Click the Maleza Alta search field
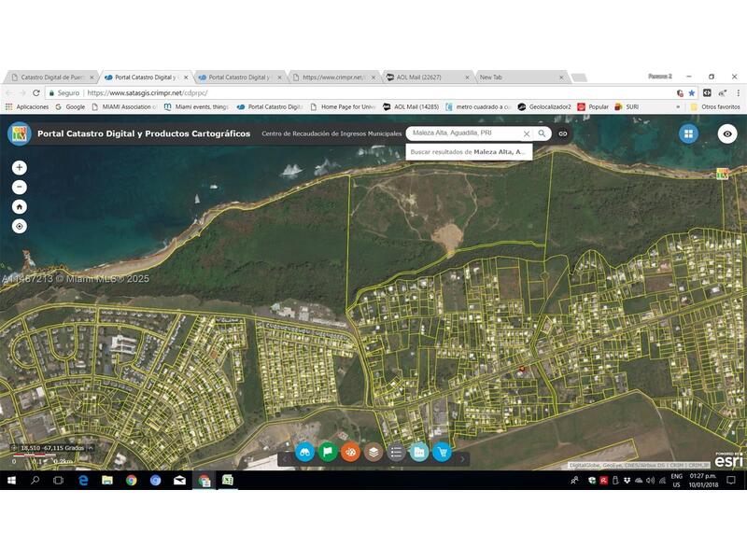 (x=462, y=133)
